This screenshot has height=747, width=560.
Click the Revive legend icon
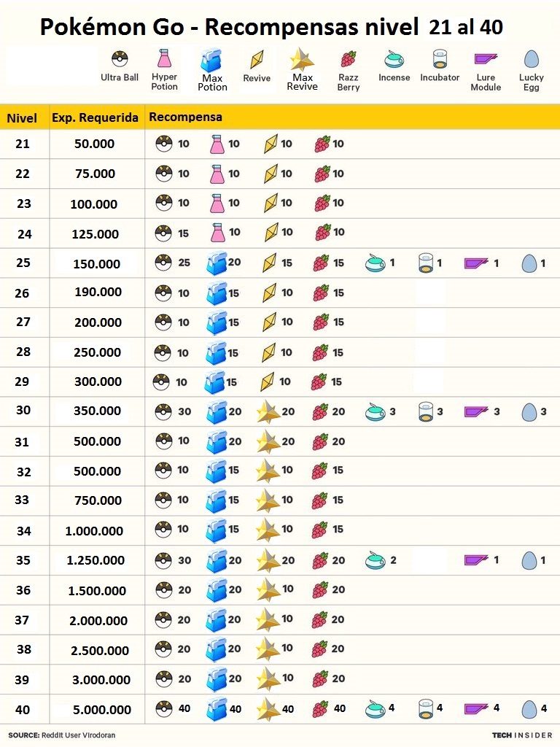tap(257, 60)
